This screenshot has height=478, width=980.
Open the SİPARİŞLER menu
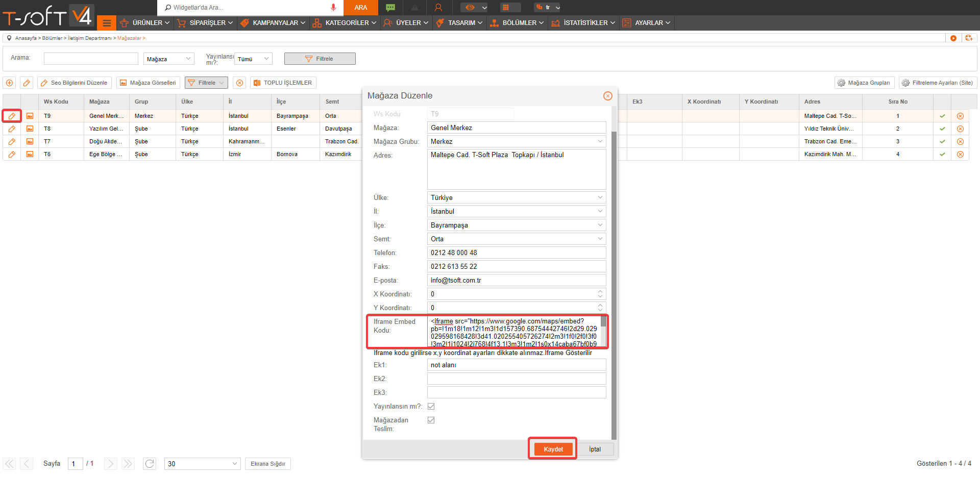pos(205,23)
